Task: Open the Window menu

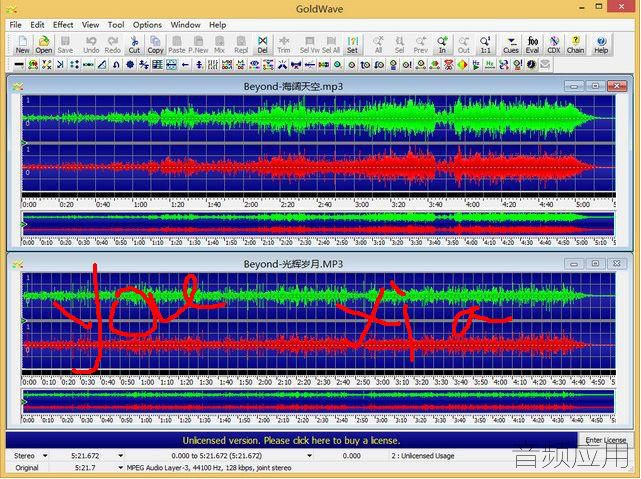Action: 185,25
